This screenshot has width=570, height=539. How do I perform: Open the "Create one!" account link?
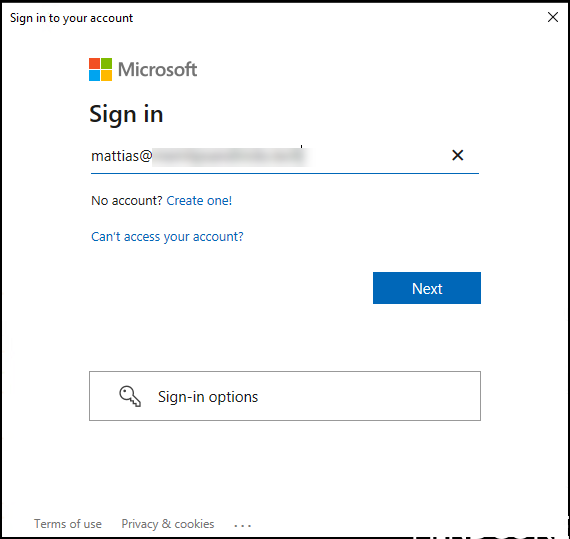(x=199, y=201)
